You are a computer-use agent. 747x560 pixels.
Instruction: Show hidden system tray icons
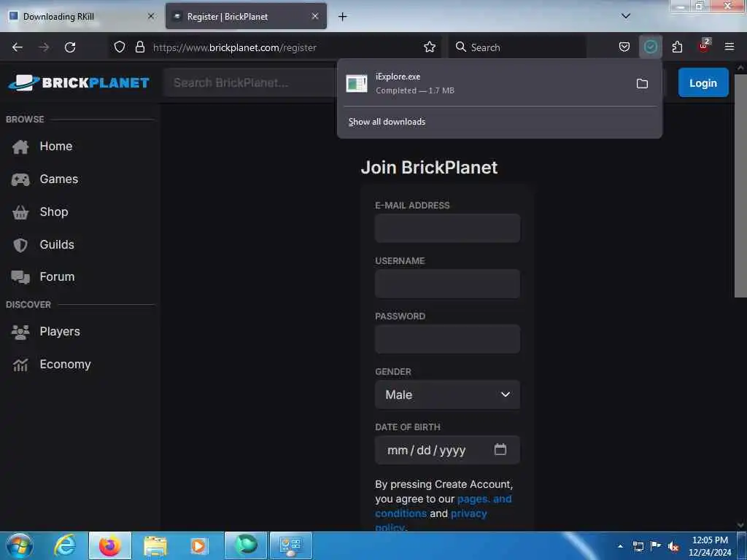pos(620,546)
